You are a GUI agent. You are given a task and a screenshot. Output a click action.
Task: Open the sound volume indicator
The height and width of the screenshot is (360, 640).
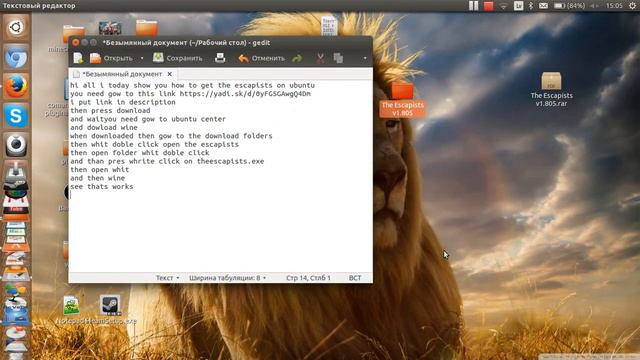tap(594, 6)
